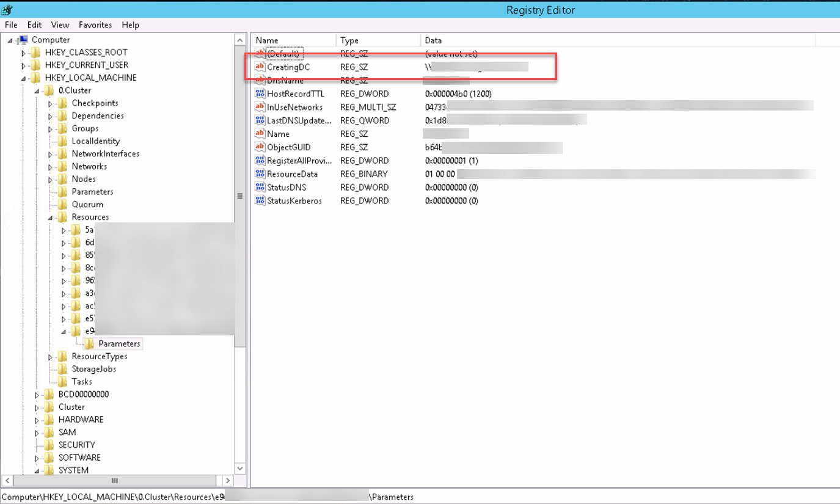Click the folder icon beside the Parameters node
Image resolution: width=840 pixels, height=504 pixels.
point(88,343)
